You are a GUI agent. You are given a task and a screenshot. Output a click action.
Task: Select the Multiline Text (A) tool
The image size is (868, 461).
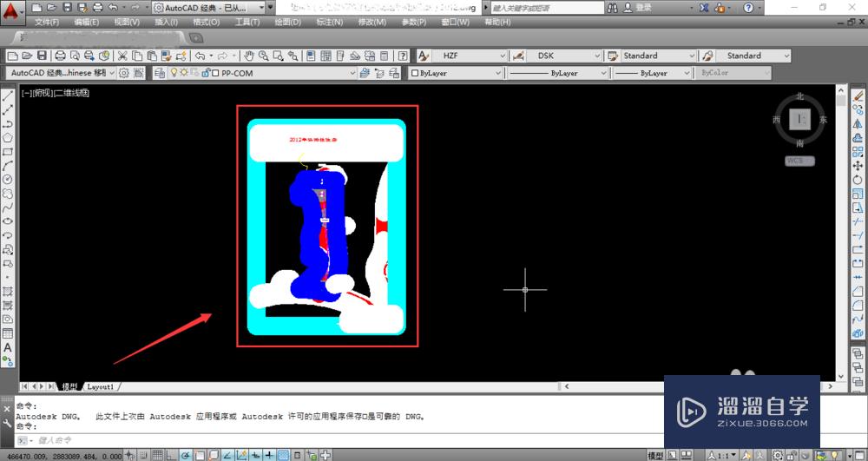tap(8, 347)
